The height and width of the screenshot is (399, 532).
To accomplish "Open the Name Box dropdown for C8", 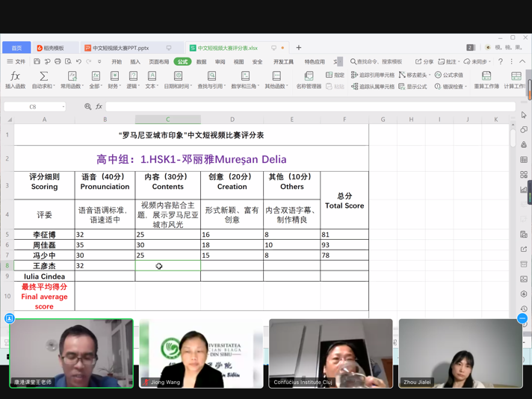I will pos(64,107).
